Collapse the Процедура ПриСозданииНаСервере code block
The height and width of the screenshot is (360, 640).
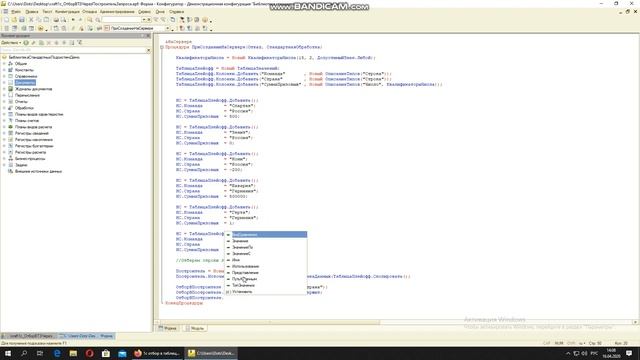tap(162, 47)
